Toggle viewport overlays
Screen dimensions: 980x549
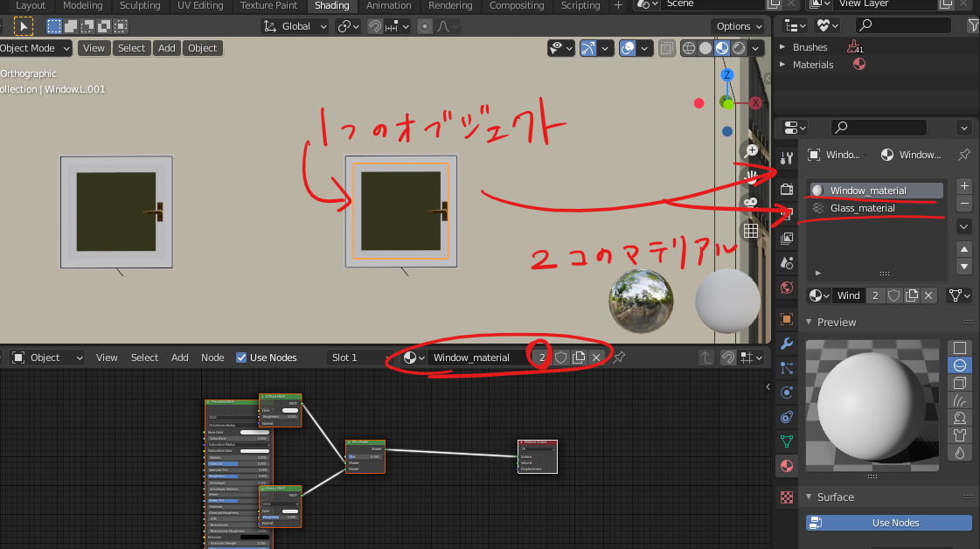628,48
